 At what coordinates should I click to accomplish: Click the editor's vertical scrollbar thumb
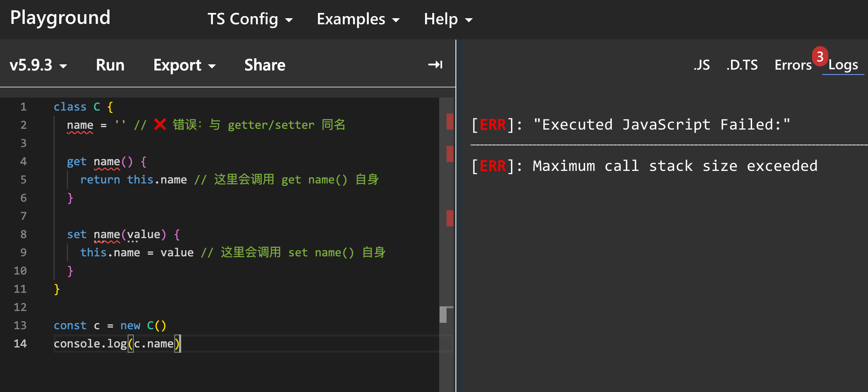coord(443,315)
